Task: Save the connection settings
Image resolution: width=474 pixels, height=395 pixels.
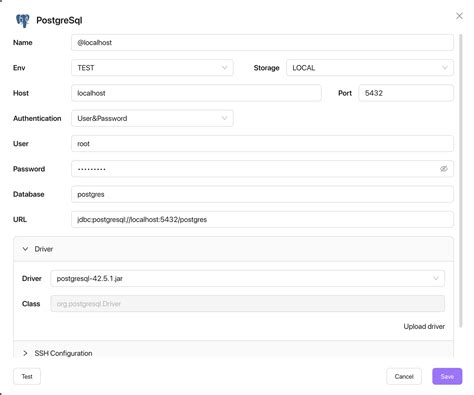Action: (x=447, y=376)
